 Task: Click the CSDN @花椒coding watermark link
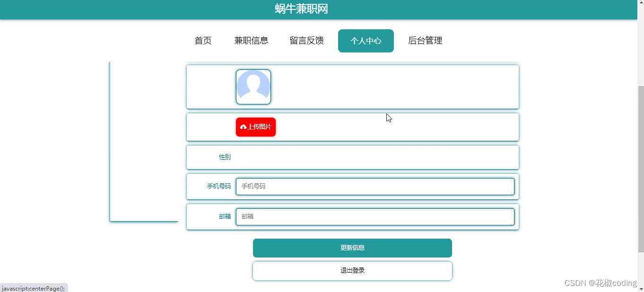(600, 283)
